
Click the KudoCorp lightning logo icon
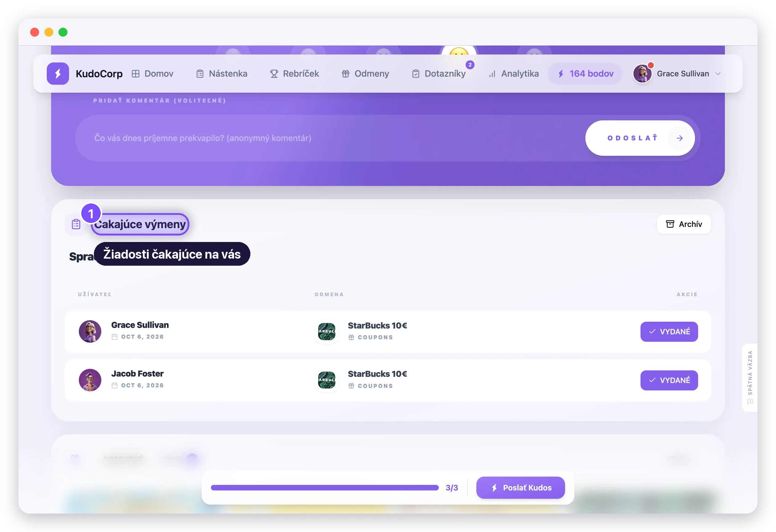click(x=58, y=73)
